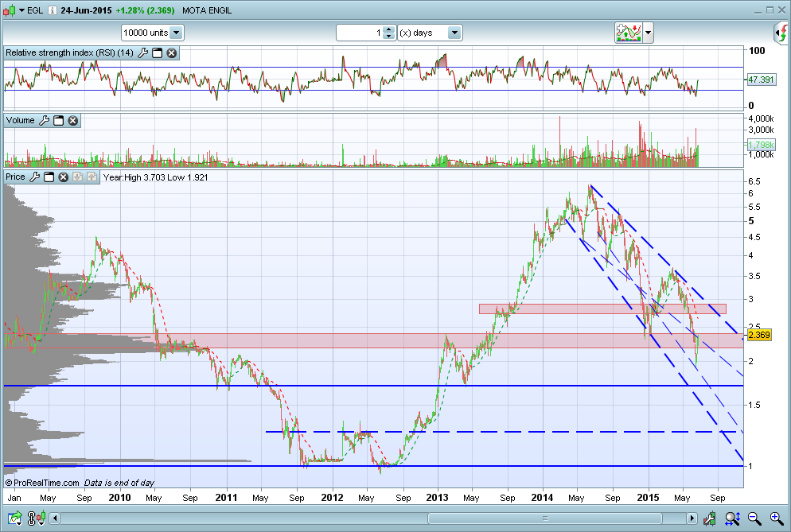791x532 pixels.
Task: Expand the (x) days timeframe dropdown
Action: tap(454, 33)
